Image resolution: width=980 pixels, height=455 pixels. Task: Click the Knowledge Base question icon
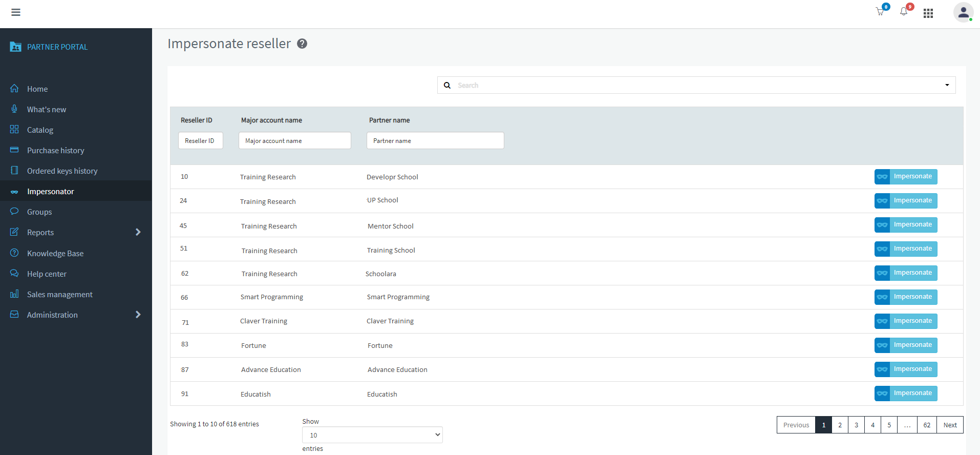coord(14,253)
